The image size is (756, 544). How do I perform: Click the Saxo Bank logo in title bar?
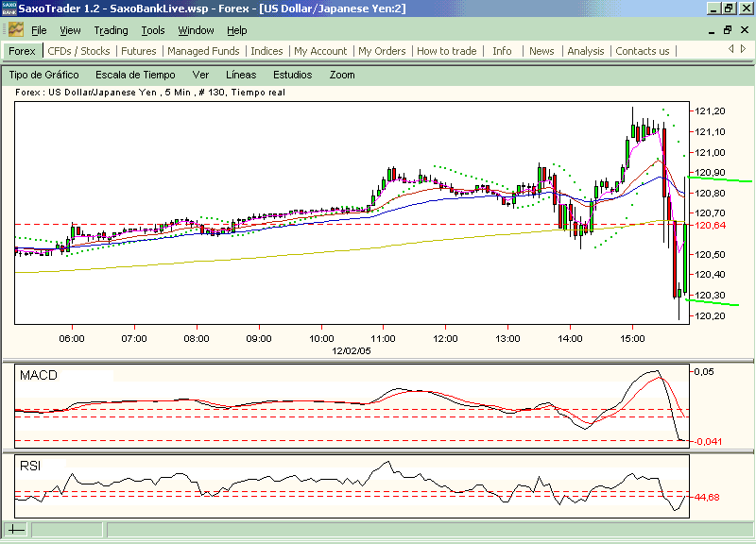9,8
